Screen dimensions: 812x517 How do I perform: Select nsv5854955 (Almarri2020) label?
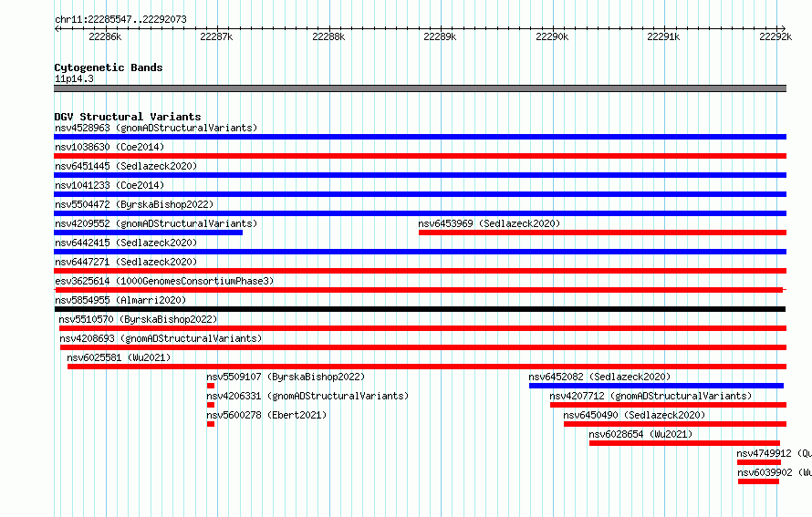[120, 300]
